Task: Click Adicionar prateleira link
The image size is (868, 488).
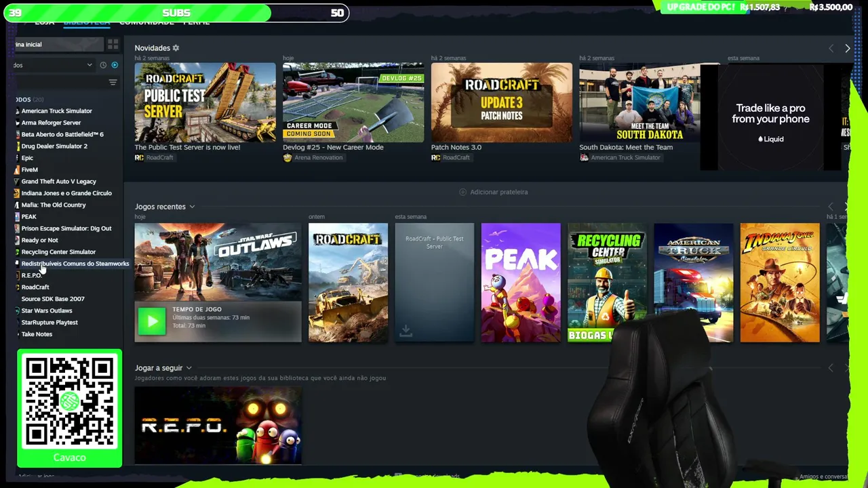Action: click(x=498, y=192)
